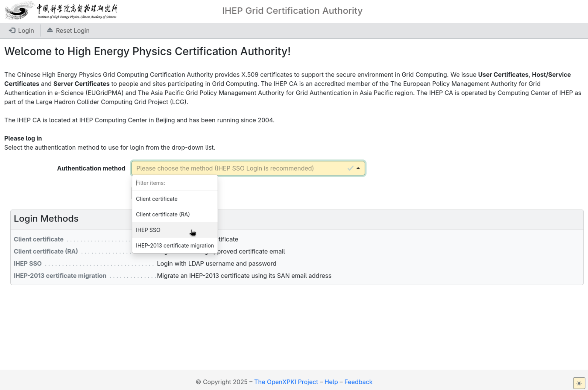Toggle the sun theme icon at bottom right

pos(579,383)
